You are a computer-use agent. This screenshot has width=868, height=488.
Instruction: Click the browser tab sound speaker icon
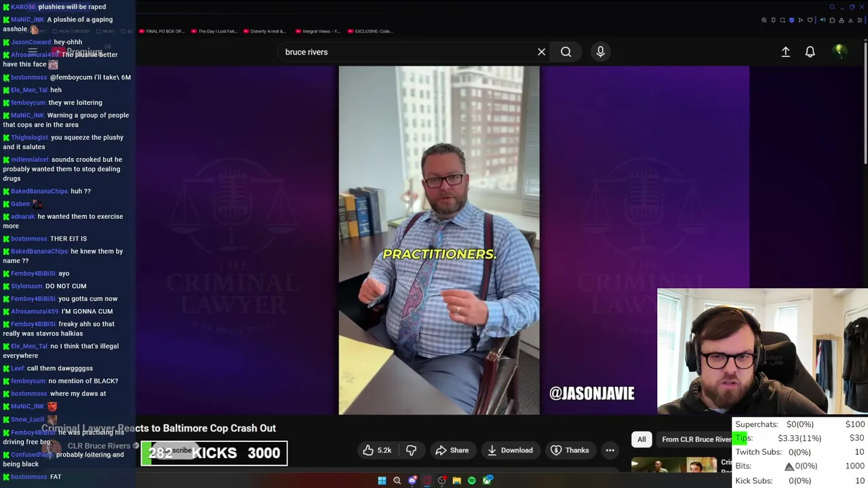pyautogui.click(x=823, y=20)
